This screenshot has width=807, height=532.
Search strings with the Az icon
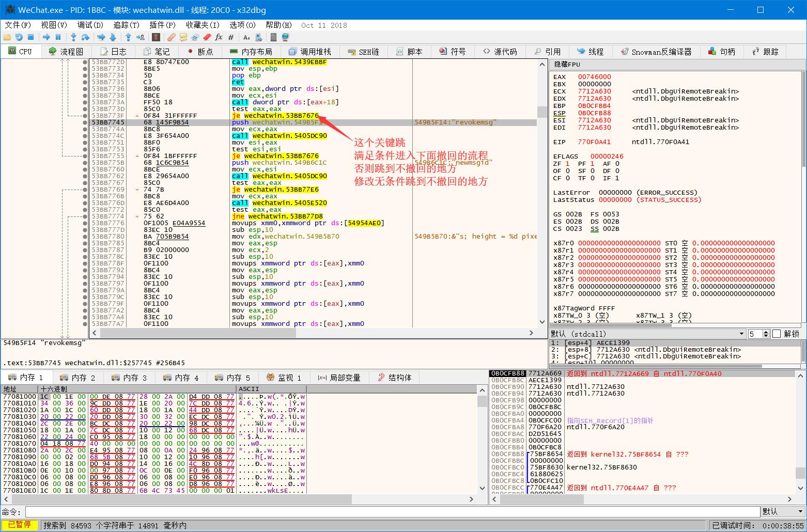(x=246, y=37)
